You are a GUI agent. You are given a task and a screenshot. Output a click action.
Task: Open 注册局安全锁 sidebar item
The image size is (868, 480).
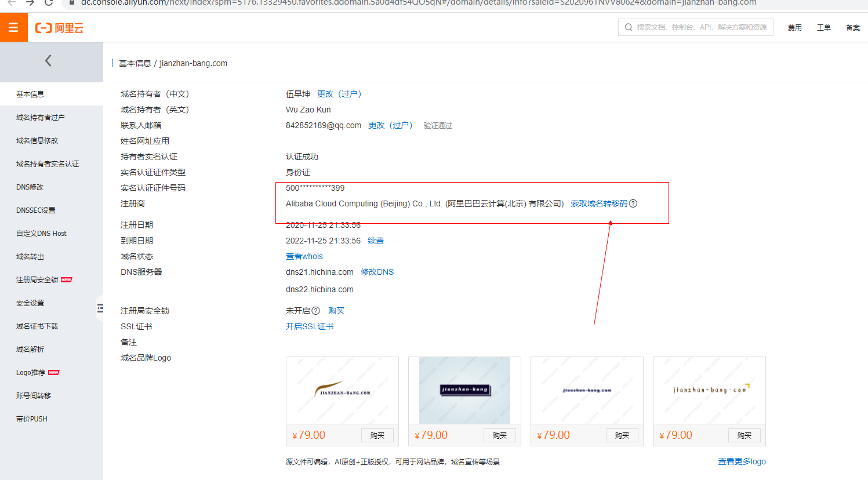pos(52,279)
